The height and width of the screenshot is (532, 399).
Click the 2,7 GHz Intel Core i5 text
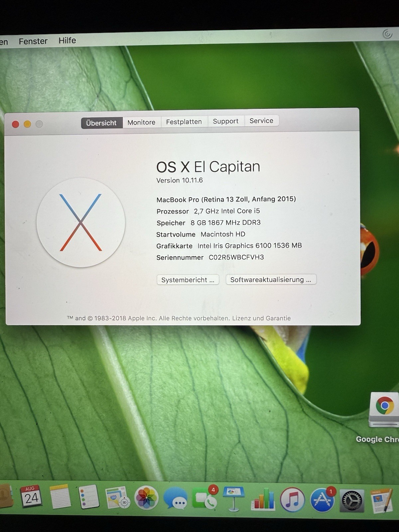pyautogui.click(x=227, y=211)
